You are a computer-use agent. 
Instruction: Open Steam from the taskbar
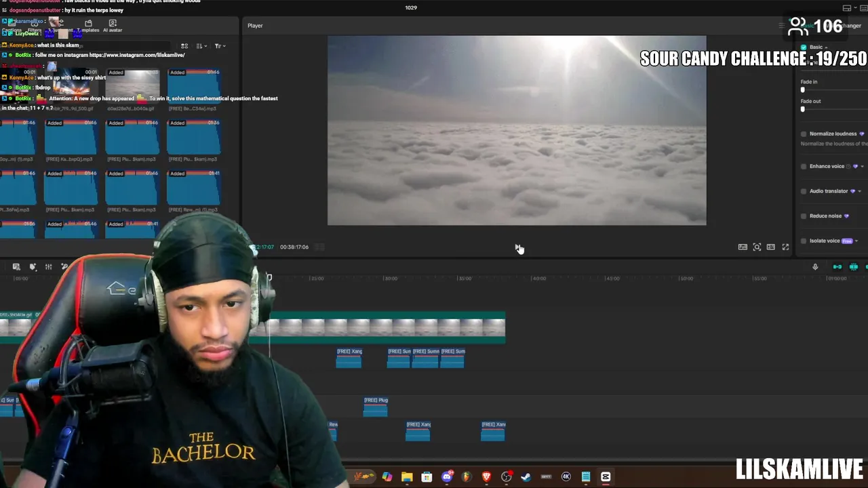pyautogui.click(x=526, y=477)
